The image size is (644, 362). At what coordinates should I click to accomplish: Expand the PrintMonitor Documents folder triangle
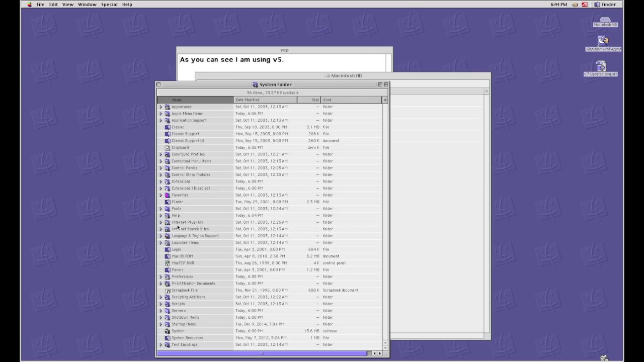(x=161, y=283)
